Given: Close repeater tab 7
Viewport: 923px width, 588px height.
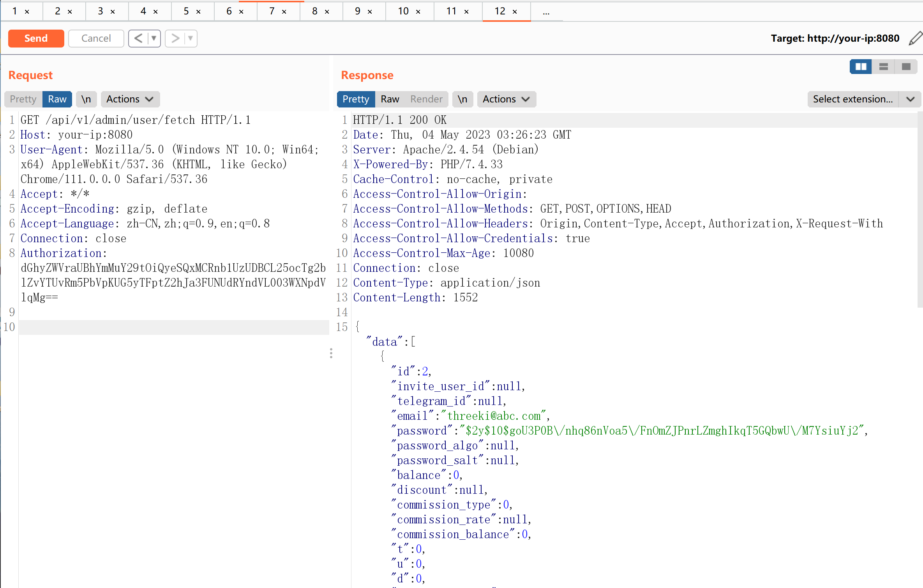Looking at the screenshot, I should click(x=284, y=12).
